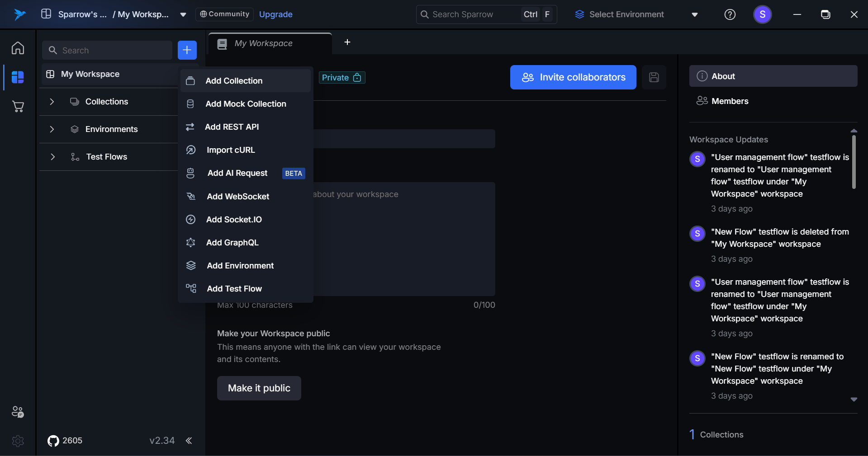868x456 pixels.
Task: Click the Make it public button
Action: click(259, 388)
